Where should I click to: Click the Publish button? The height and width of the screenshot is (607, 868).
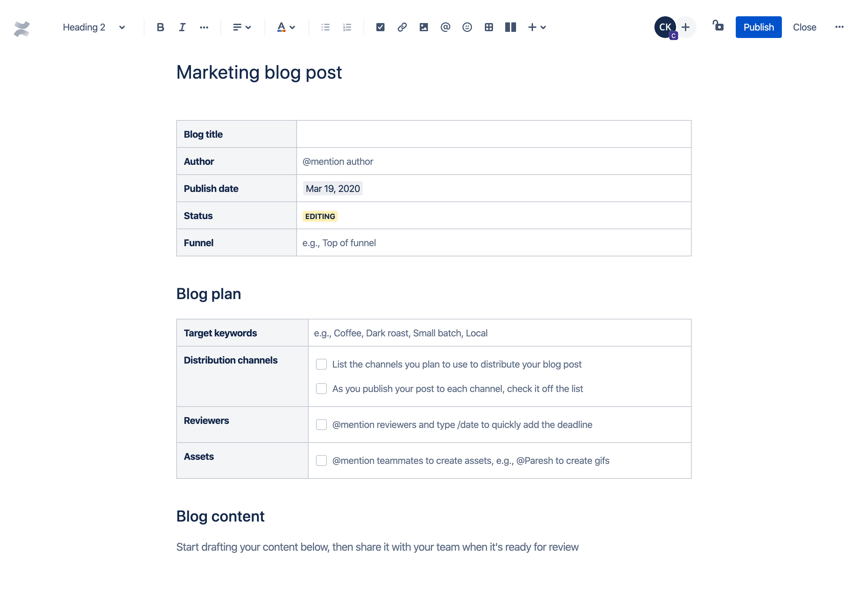[x=758, y=27]
